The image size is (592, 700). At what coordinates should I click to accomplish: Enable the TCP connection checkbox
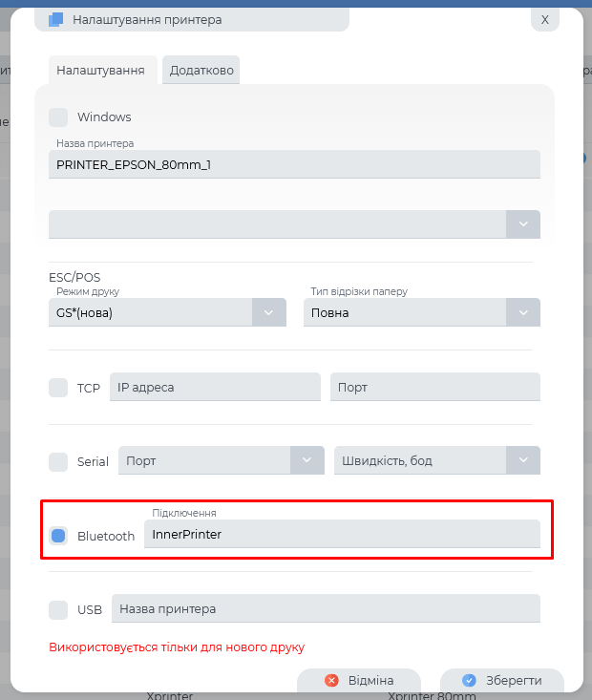58,388
